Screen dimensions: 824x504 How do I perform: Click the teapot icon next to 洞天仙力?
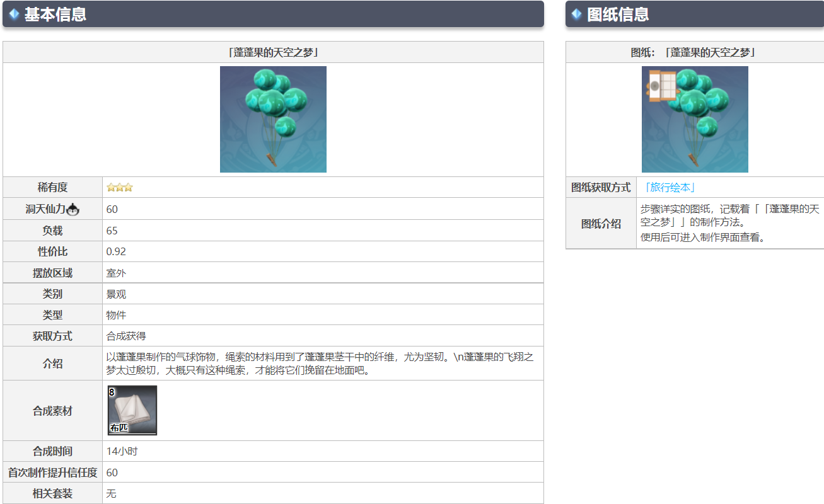[x=74, y=209]
